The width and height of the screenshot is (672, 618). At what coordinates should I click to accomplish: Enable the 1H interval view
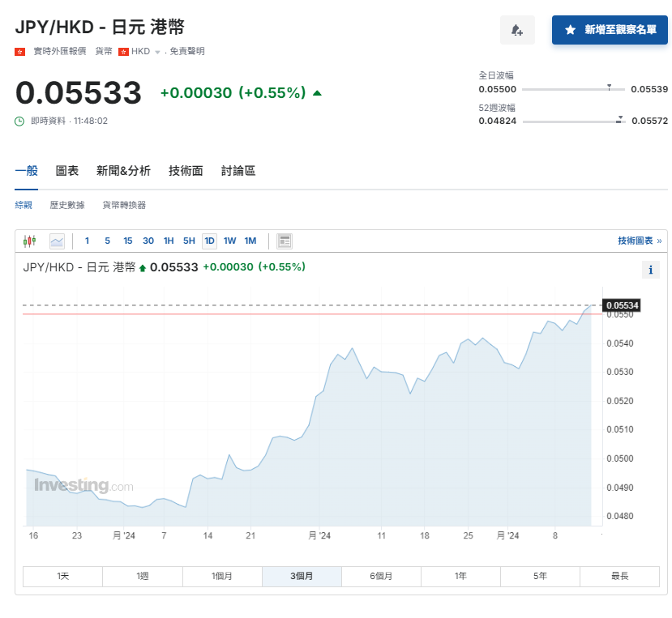point(168,241)
